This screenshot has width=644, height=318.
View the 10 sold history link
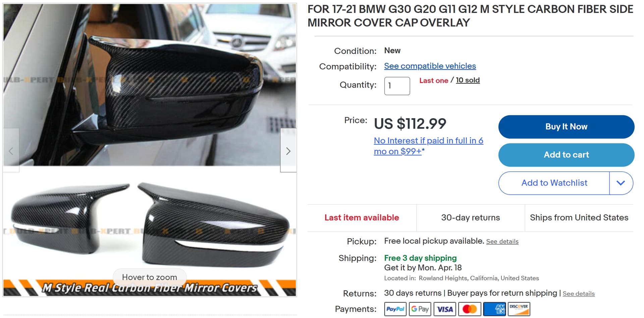[468, 80]
